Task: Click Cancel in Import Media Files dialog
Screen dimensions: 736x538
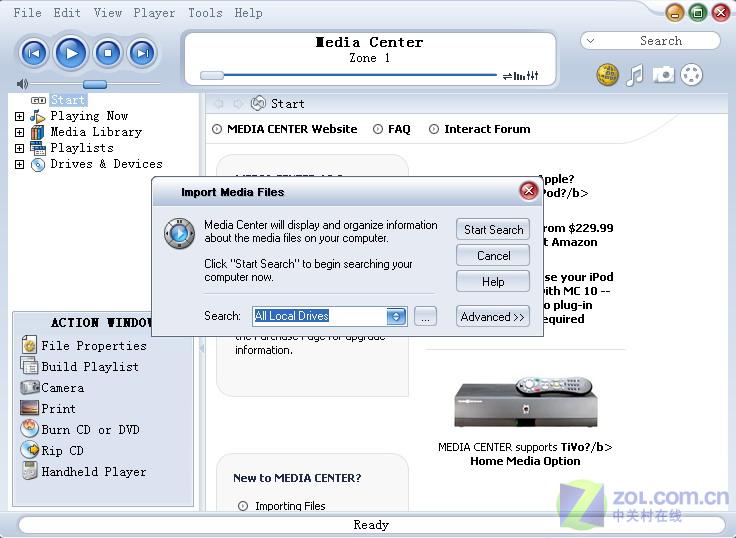Action: [493, 256]
